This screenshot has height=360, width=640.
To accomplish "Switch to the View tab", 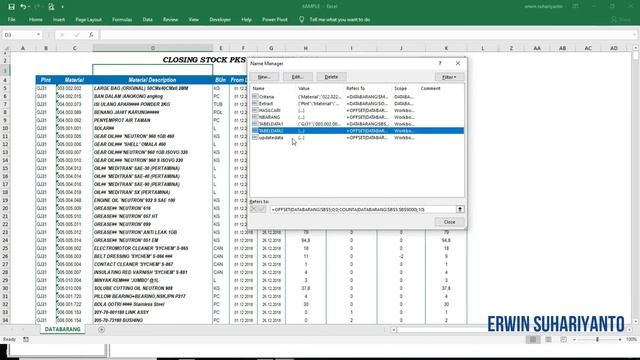I will (x=193, y=20).
